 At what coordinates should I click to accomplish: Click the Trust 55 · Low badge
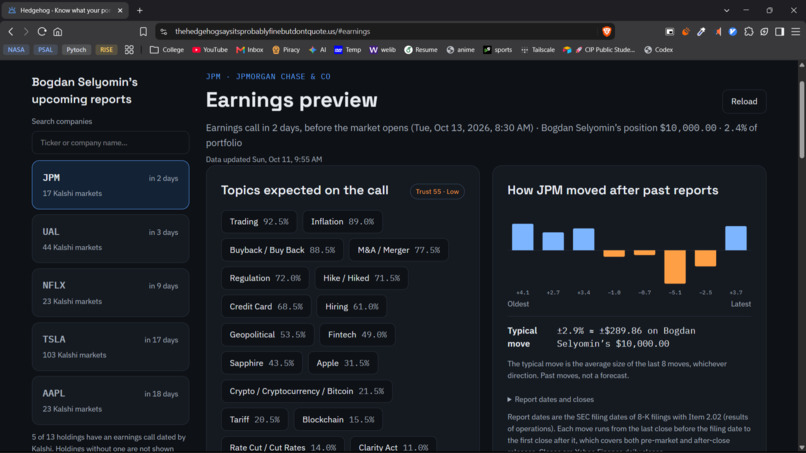(437, 191)
